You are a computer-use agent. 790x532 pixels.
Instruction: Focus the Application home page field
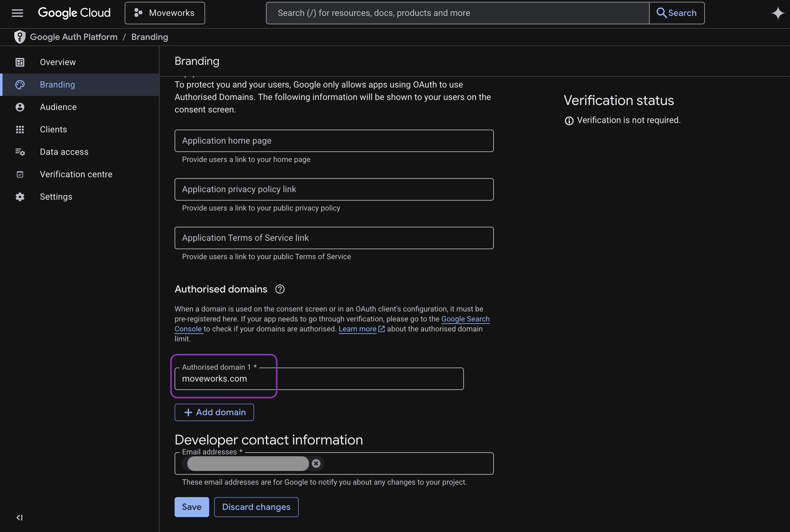[334, 140]
